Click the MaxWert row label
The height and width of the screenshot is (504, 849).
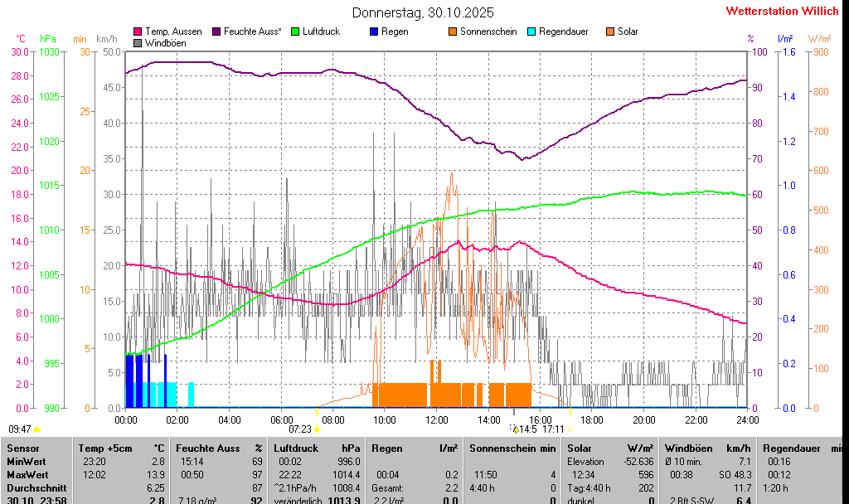(x=26, y=473)
